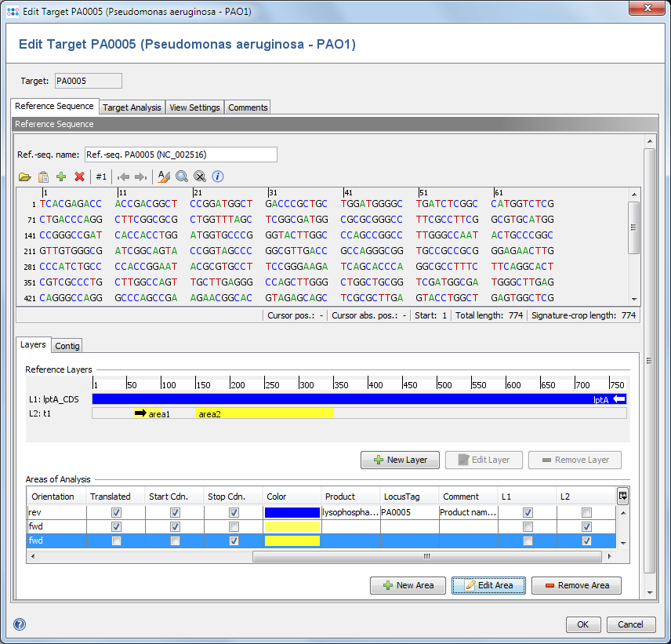
Task: Toggle Stop Cdn. checkbox in selected fwd row
Action: click(234, 541)
